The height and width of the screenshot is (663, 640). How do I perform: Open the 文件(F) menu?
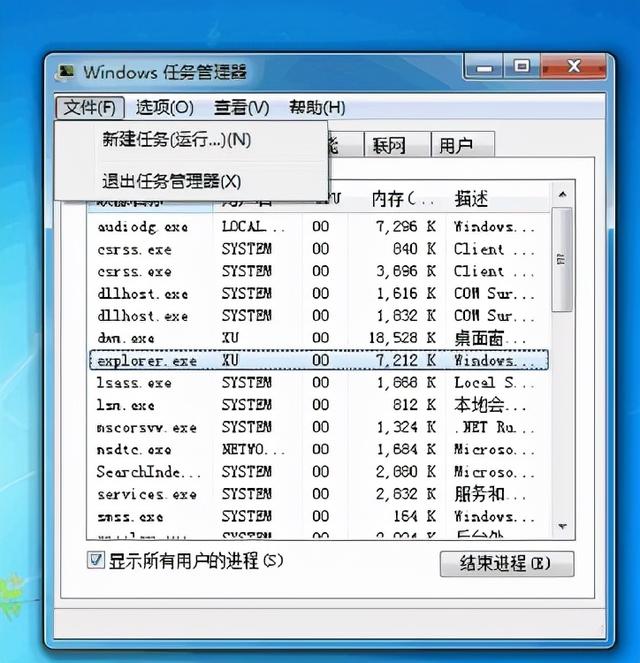[x=90, y=108]
